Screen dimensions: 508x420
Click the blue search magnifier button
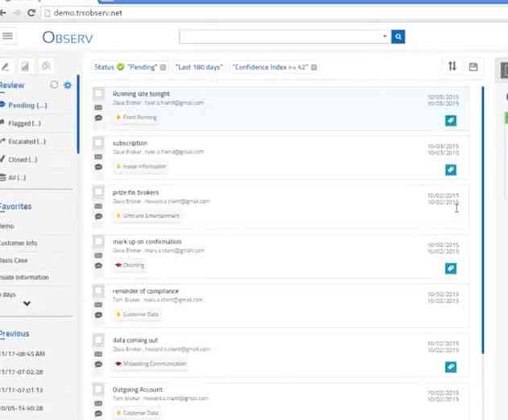398,36
